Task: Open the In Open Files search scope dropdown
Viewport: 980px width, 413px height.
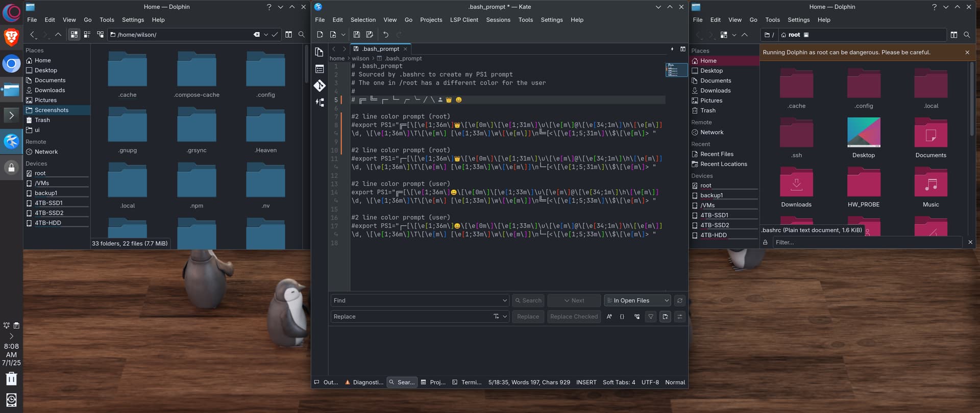Action: (637, 301)
